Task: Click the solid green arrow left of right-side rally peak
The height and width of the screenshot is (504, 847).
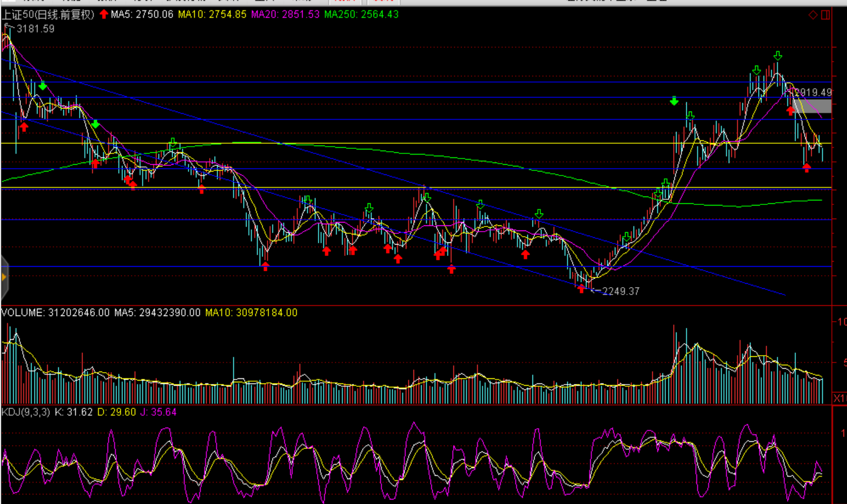Action: (x=674, y=101)
